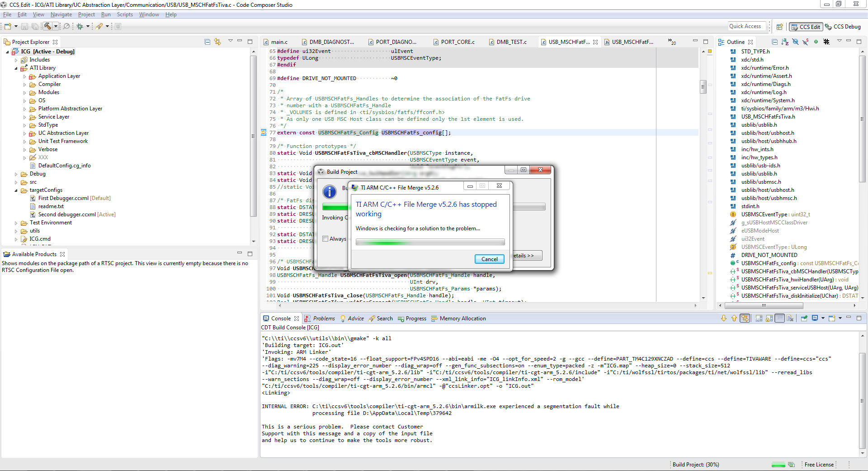This screenshot has height=471, width=868.
Task: Click hide inactive elements icon in Outline
Action: (x=826, y=42)
